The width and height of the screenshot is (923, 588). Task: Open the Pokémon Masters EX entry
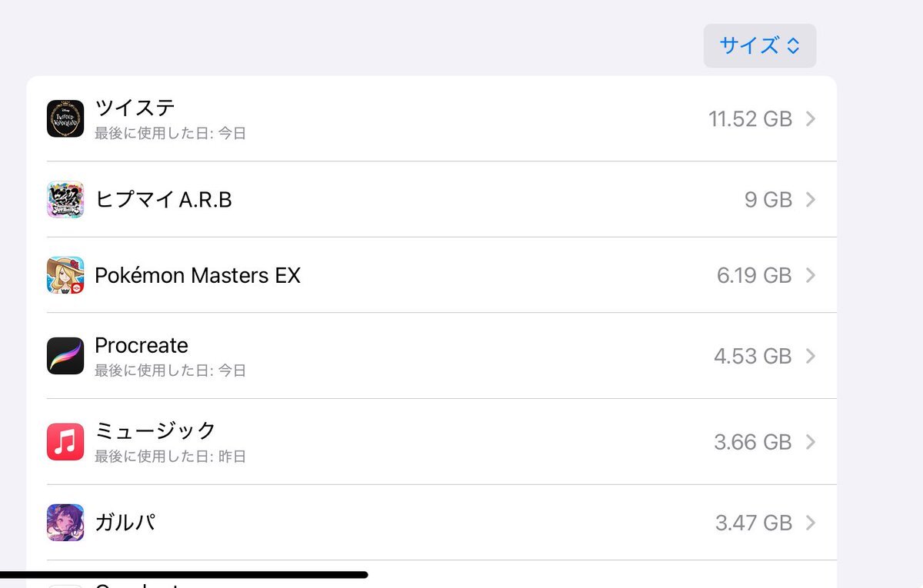pyautogui.click(x=432, y=275)
